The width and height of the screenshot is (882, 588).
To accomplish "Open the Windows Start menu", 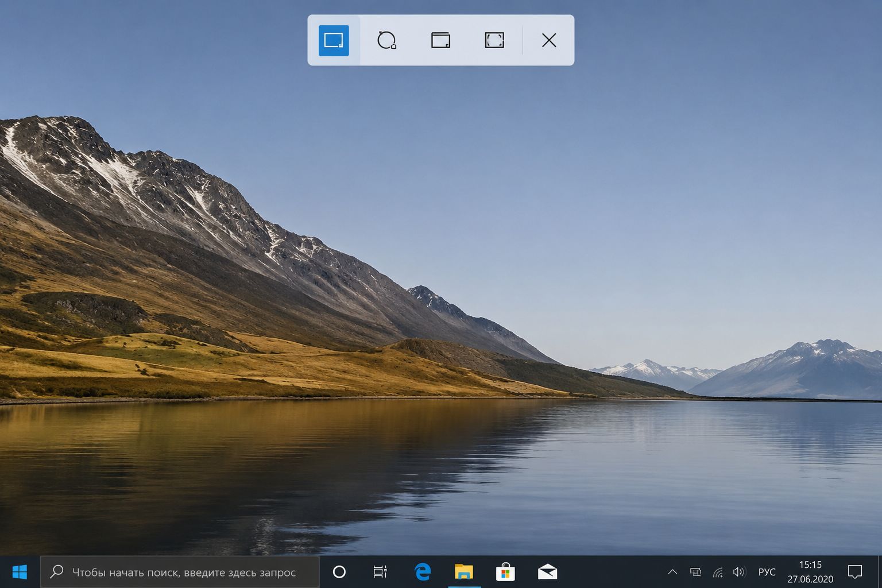I will (20, 572).
